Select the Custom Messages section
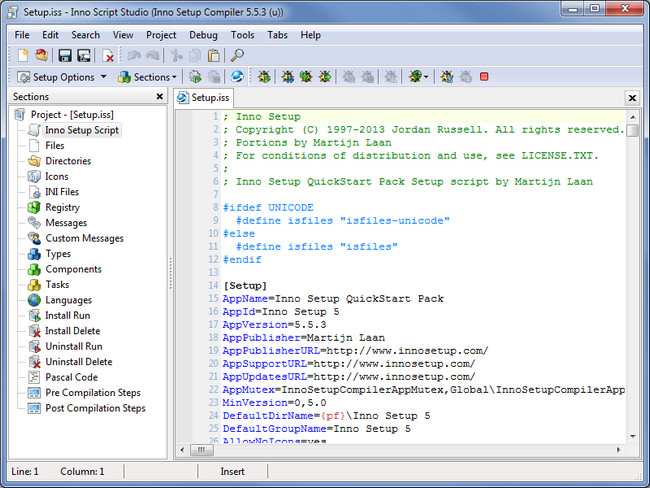The width and height of the screenshot is (650, 488). [85, 238]
